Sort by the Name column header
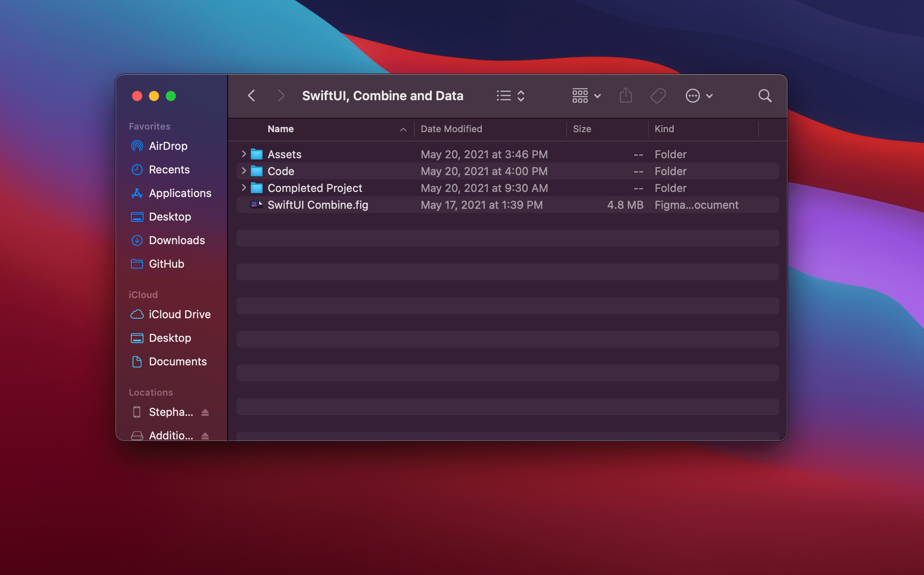 [281, 129]
